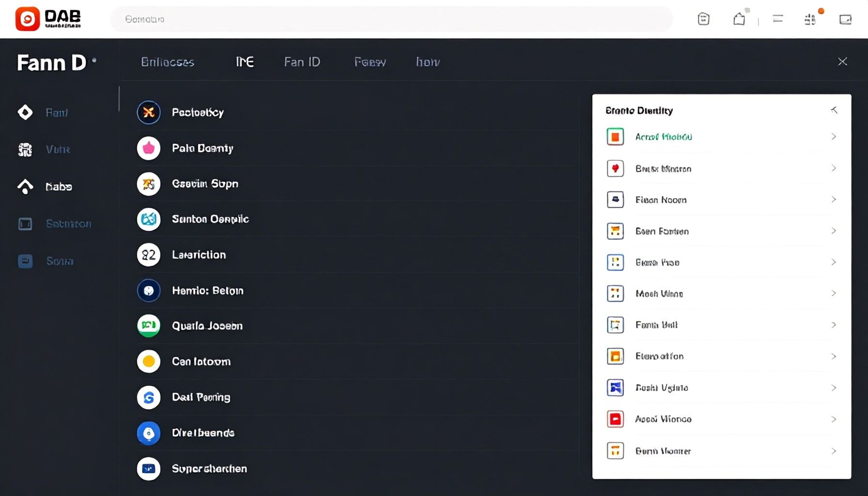Collapse the Sranto Dientity panel

point(834,110)
